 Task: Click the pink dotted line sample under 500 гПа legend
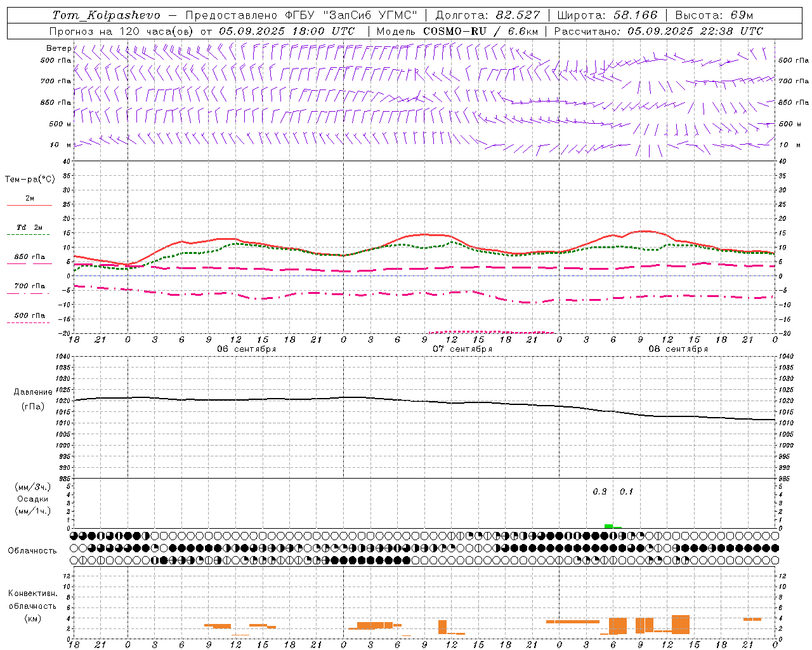(x=29, y=322)
